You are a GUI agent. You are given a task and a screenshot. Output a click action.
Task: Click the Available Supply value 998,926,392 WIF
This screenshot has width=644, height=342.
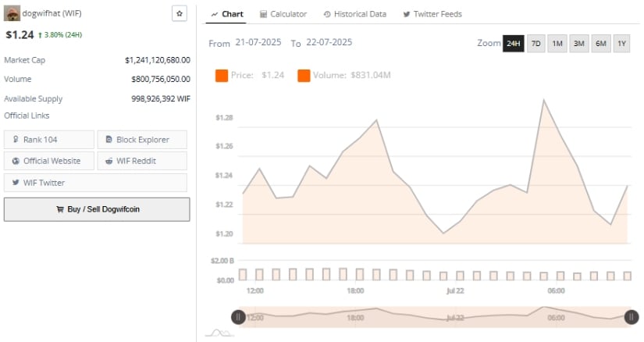(161, 98)
